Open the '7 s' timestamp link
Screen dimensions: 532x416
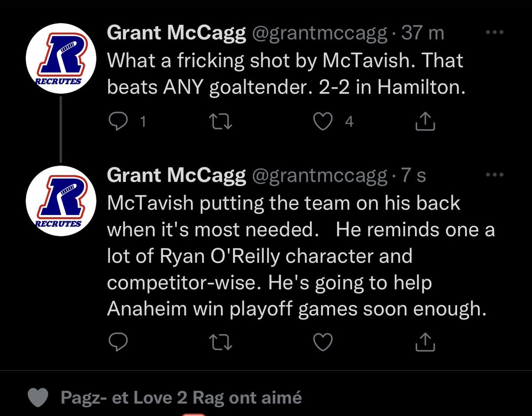click(413, 176)
